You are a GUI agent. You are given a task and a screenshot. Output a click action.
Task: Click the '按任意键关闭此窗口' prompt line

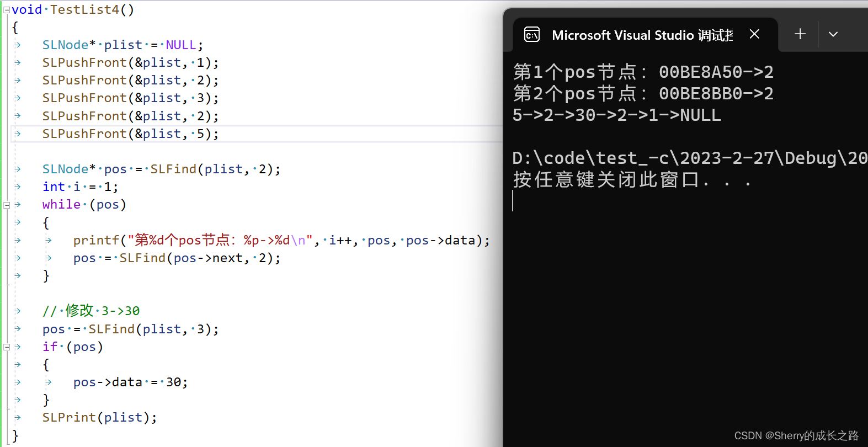pos(632,180)
